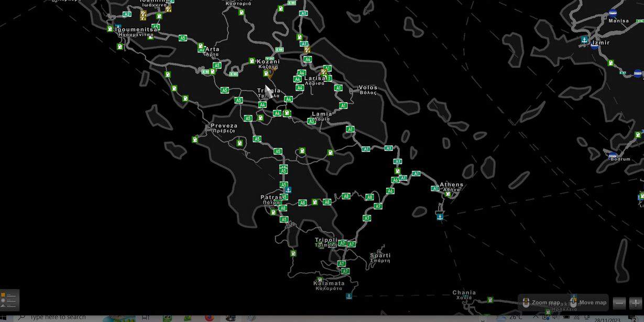The height and width of the screenshot is (322, 644).
Task: Click the blue bus icon above Bodrum
Action: coord(613,155)
